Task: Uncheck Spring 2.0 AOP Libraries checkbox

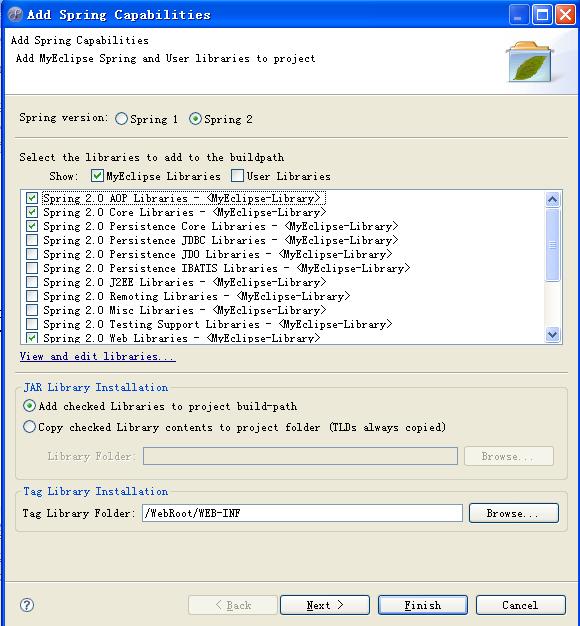Action: click(32, 198)
